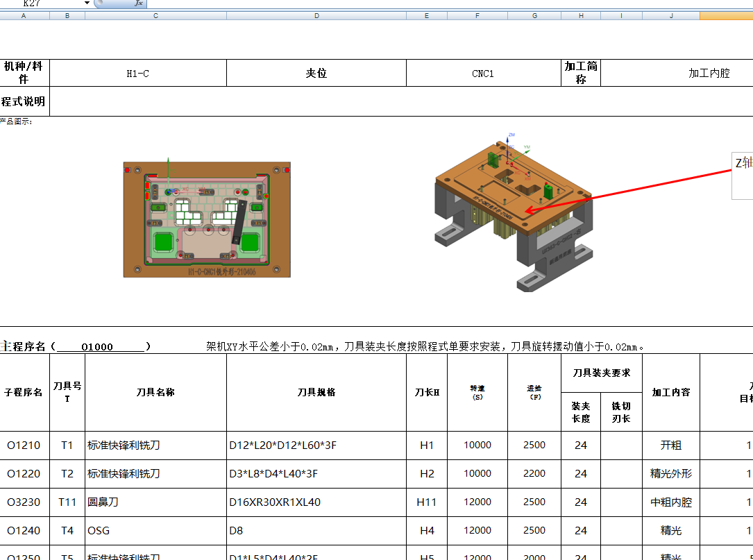The width and height of the screenshot is (753, 560).
Task: Click the O1210 subprogram cell
Action: tap(24, 445)
